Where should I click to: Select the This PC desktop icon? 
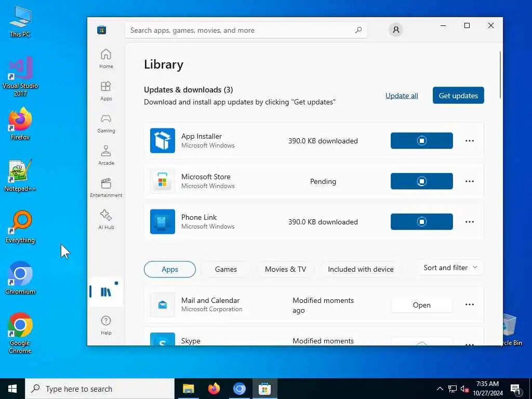20,21
